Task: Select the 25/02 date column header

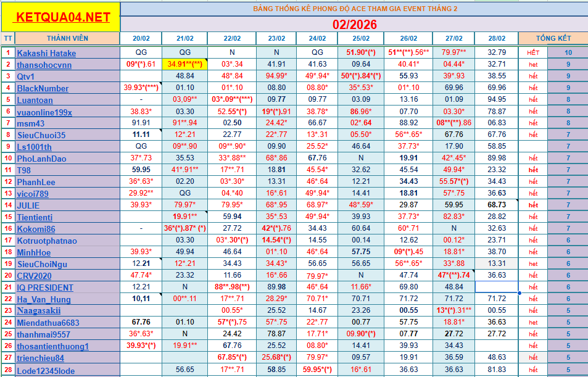Action: click(x=361, y=38)
